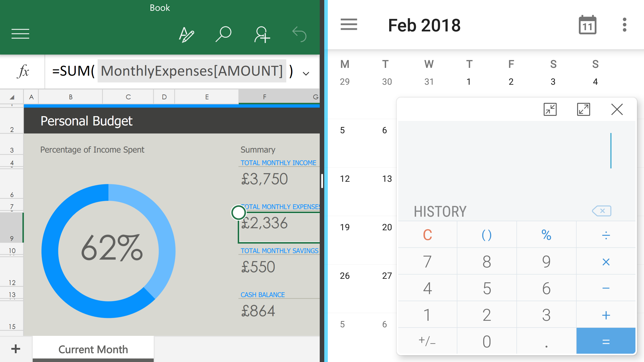This screenshot has height=362, width=644.
Task: Open search with the magnifier icon
Action: (x=223, y=34)
